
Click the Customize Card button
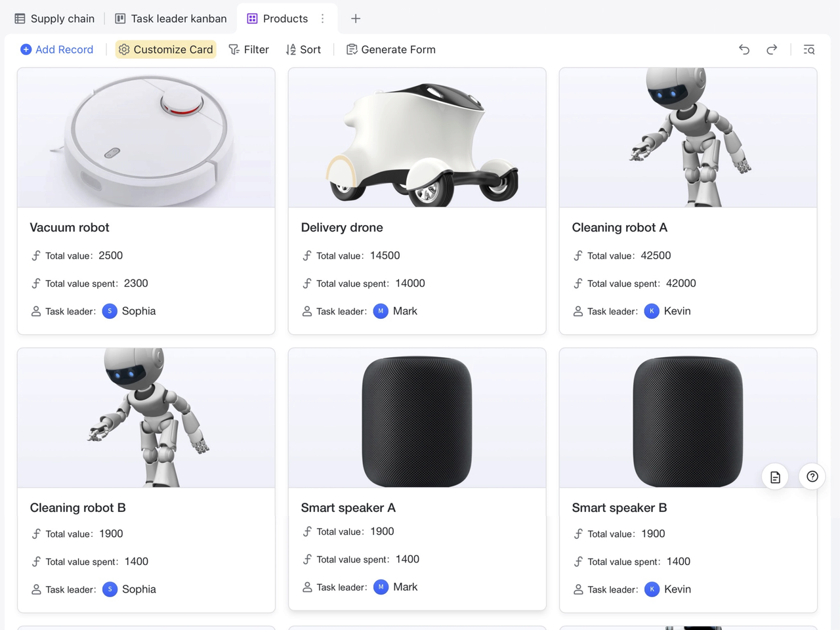[x=165, y=49]
